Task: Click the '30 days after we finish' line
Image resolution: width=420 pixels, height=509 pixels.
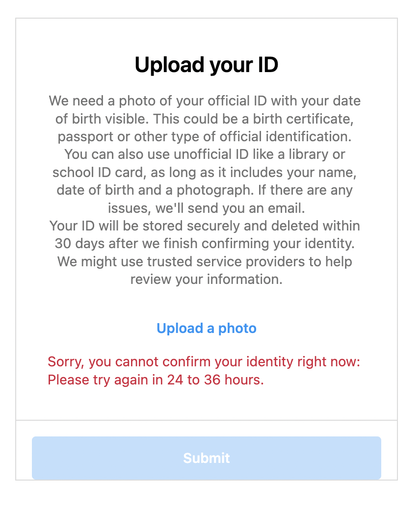Action: pyautogui.click(x=205, y=244)
